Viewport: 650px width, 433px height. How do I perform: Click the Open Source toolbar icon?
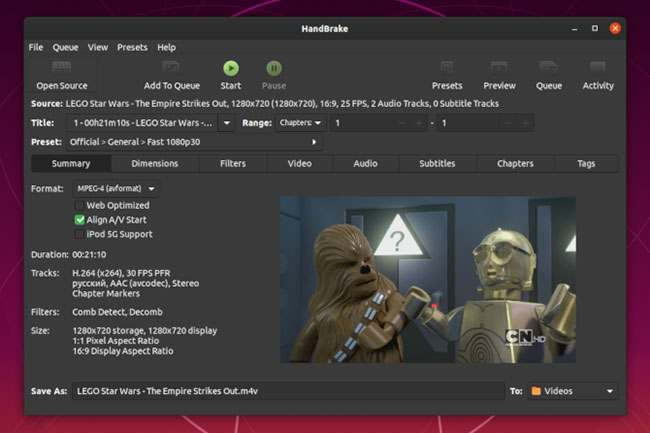[x=61, y=69]
